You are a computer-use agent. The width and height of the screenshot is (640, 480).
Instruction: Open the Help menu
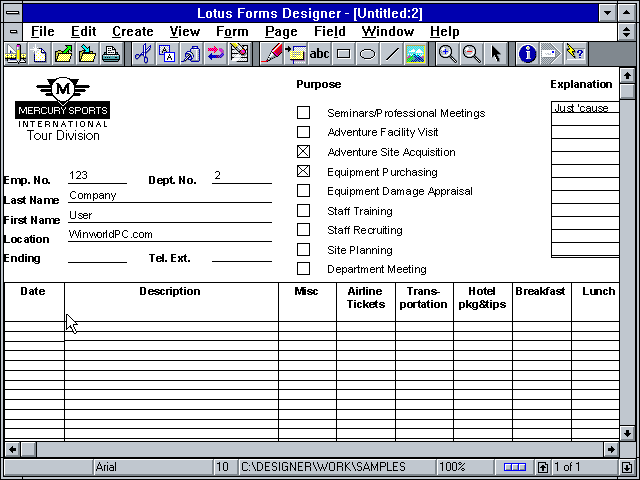pyautogui.click(x=445, y=32)
